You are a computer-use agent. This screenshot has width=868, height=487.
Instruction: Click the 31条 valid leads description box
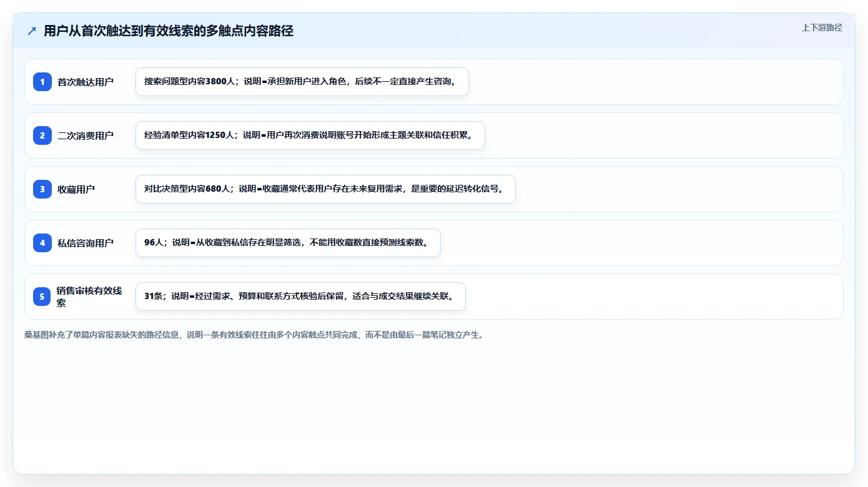(x=300, y=297)
